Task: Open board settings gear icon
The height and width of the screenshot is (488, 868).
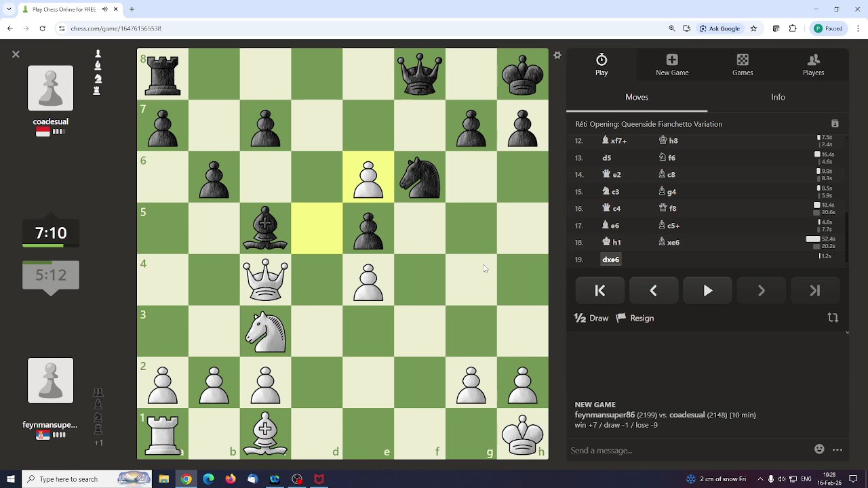Action: click(x=557, y=56)
